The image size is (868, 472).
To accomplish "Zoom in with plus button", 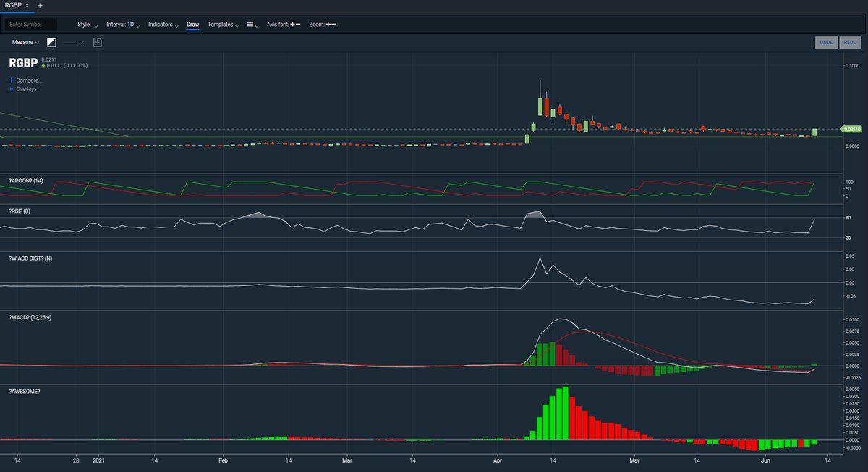I will [328, 25].
